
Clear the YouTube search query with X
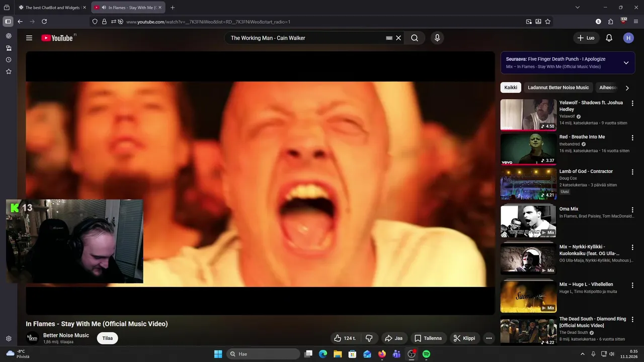(x=398, y=38)
